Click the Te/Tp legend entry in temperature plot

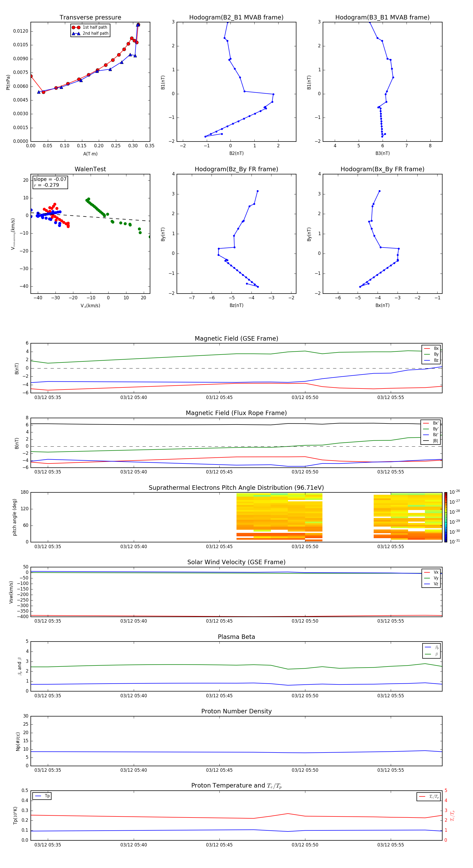429,797
